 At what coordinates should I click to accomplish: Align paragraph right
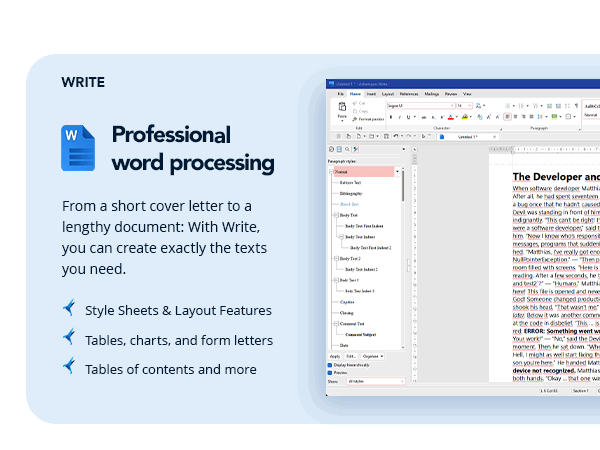pos(523,117)
